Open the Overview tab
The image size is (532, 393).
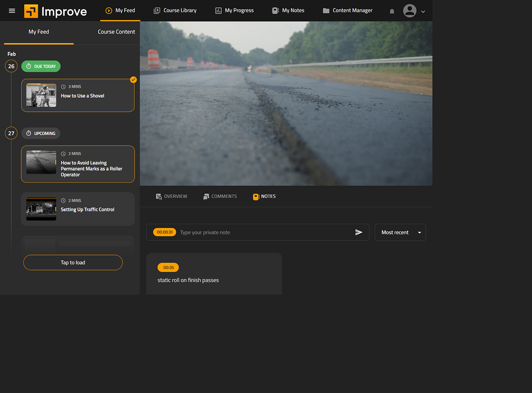pos(171,196)
